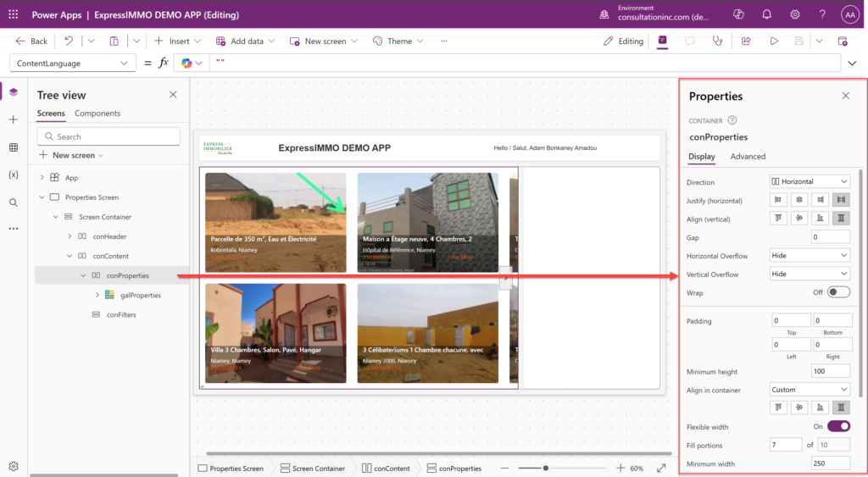Select the second Align (vertical) option

click(x=798, y=218)
